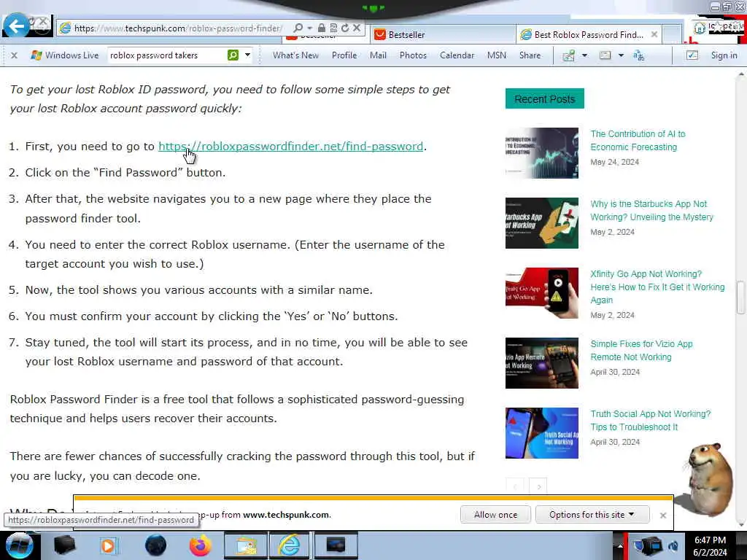
Task: Open The Contribution of AI to Economic Forecasting
Action: (638, 141)
